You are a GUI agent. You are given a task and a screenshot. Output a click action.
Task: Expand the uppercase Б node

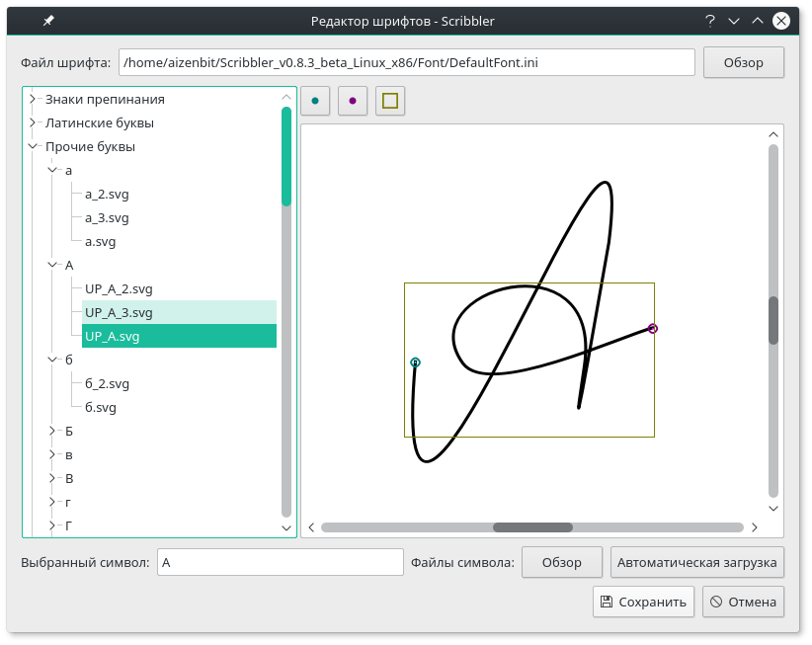tap(52, 431)
